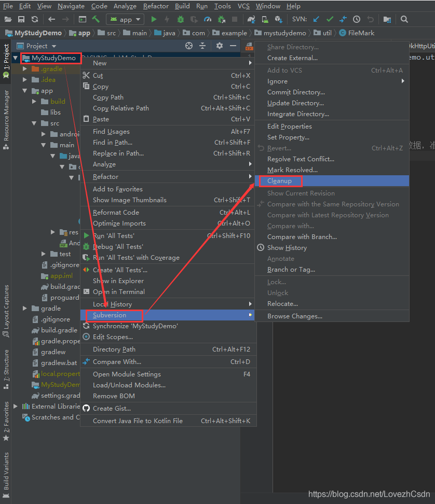The height and width of the screenshot is (504, 435).
Task: Click the SVN Commit green checkmark
Action: [330, 19]
